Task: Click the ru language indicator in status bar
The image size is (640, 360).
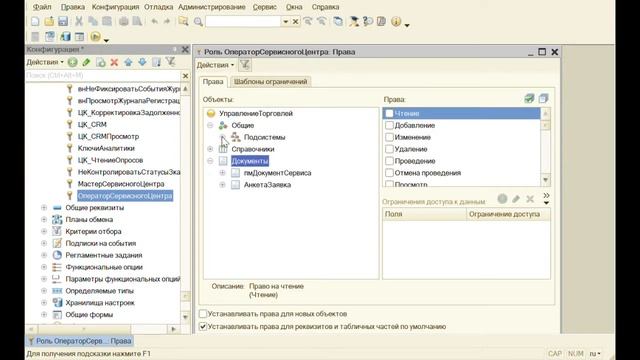Action: click(x=595, y=353)
